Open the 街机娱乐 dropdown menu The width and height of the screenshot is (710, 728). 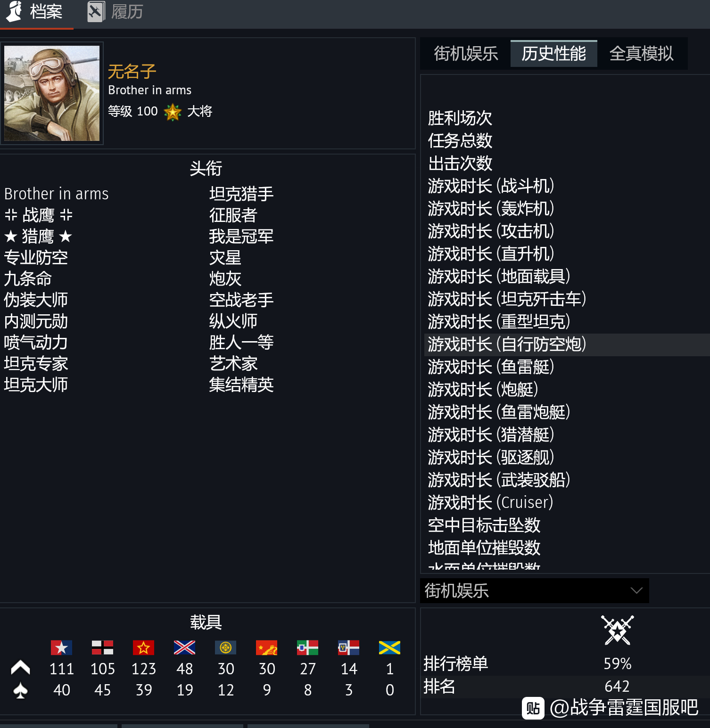534,590
